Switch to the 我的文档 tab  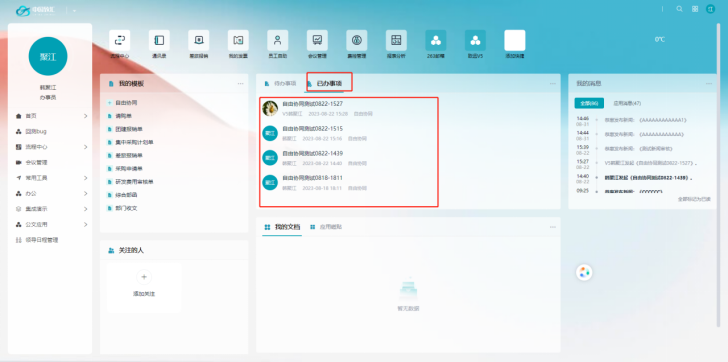pyautogui.click(x=282, y=227)
